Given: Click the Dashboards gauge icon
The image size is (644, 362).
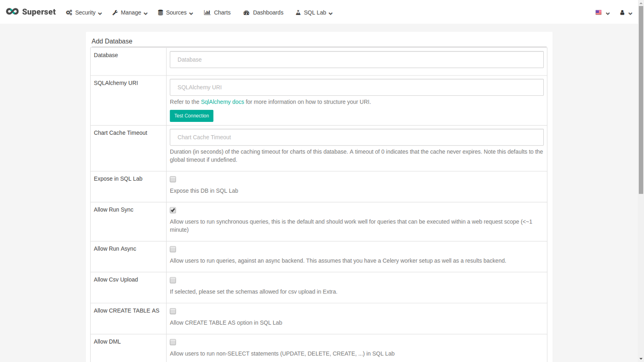Looking at the screenshot, I should [x=247, y=13].
